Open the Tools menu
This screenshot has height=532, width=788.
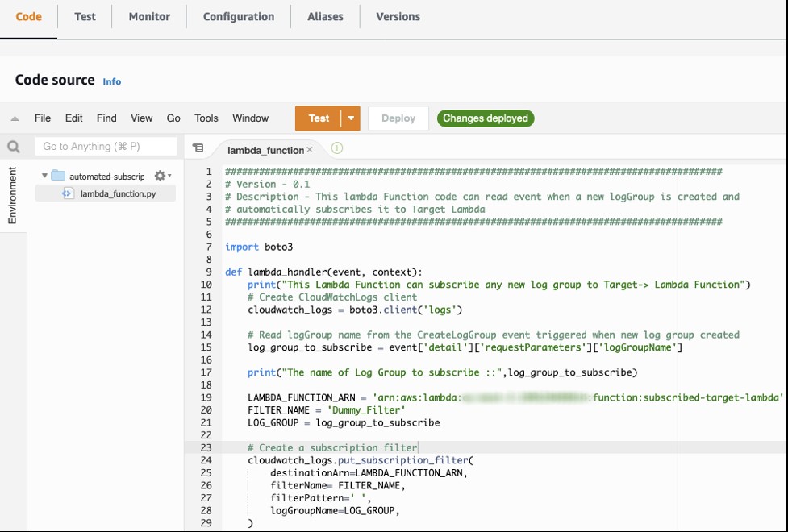[x=206, y=118]
